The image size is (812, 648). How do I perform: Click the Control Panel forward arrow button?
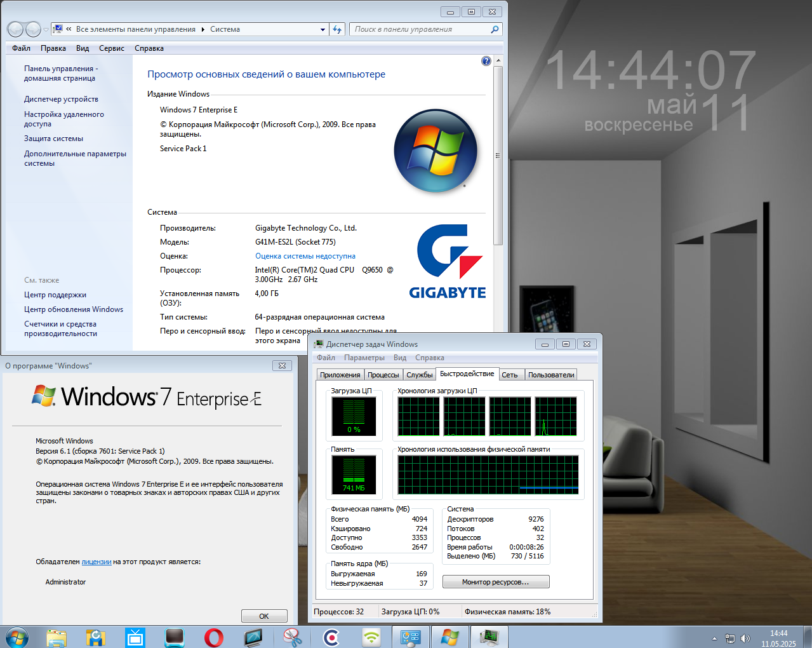(x=33, y=29)
